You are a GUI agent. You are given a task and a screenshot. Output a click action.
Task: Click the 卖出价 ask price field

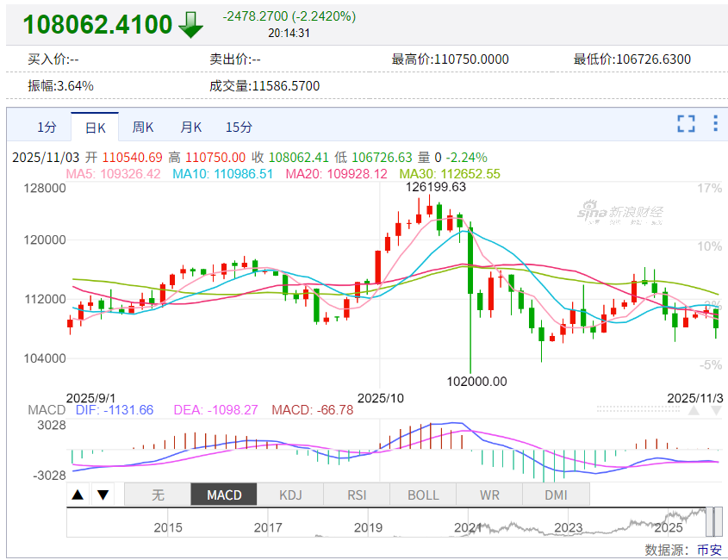[235, 59]
